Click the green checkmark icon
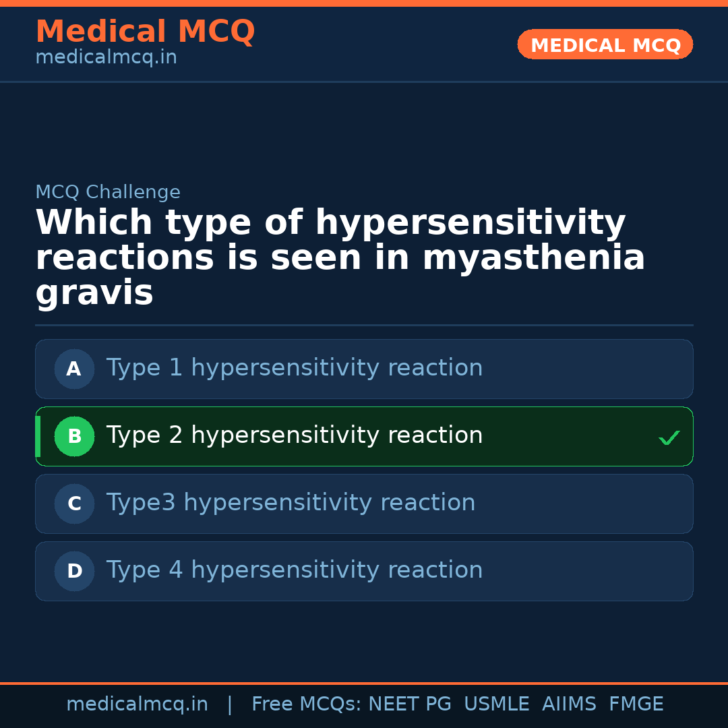 coord(669,437)
